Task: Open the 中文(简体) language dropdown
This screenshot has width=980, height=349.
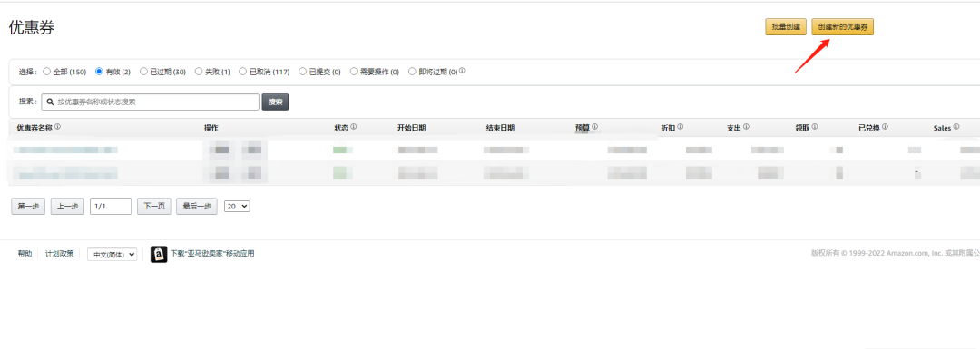Action: click(112, 254)
